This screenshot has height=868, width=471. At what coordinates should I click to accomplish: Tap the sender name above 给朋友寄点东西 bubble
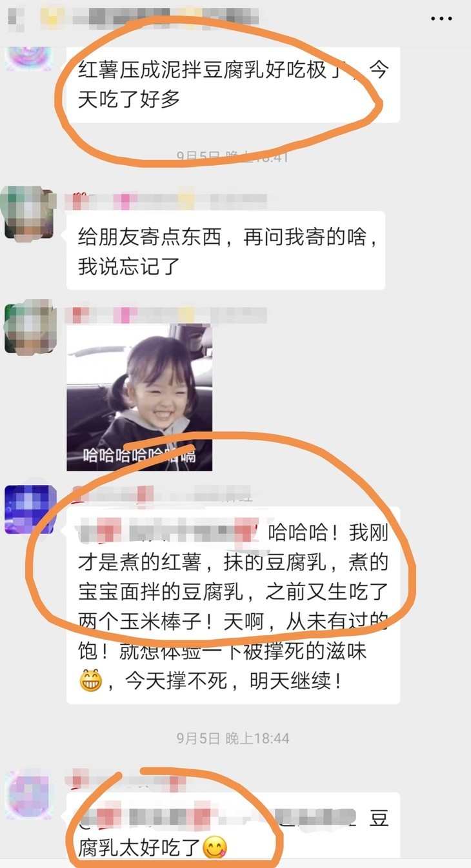166,201
